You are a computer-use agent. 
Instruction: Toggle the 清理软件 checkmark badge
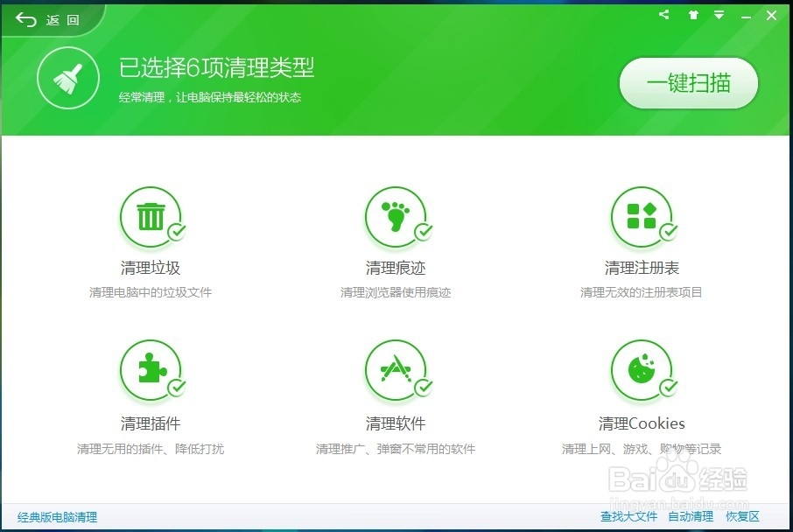424,388
